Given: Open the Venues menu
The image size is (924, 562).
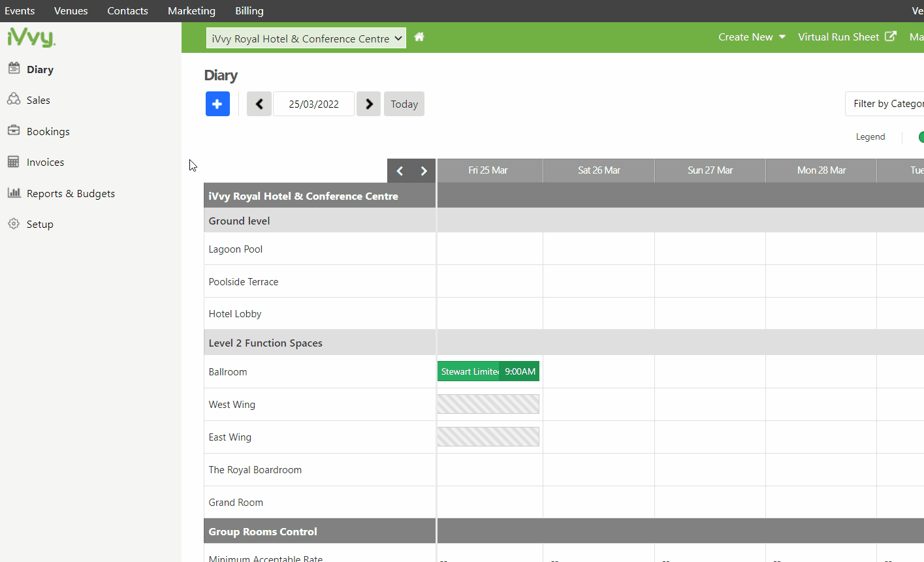Looking at the screenshot, I should [x=71, y=11].
